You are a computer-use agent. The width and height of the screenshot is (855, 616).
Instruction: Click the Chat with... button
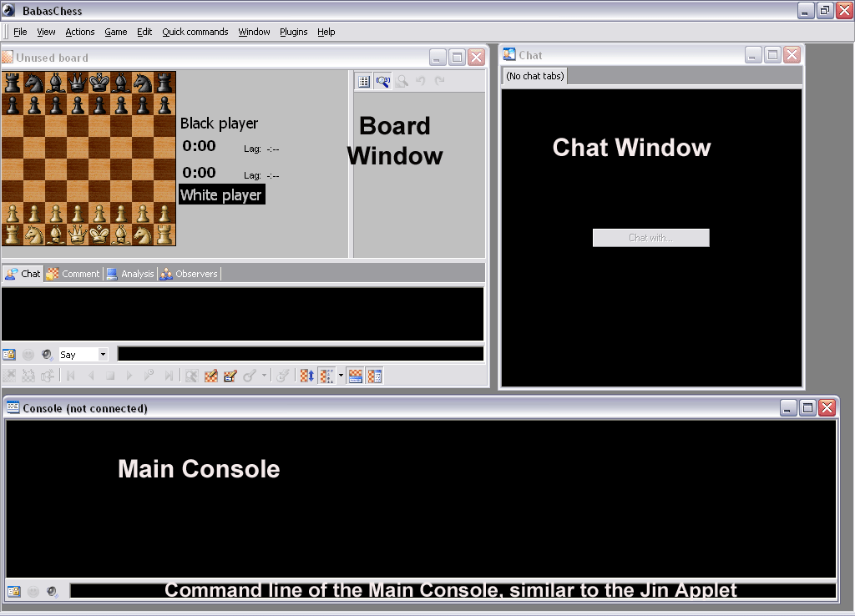pyautogui.click(x=651, y=238)
